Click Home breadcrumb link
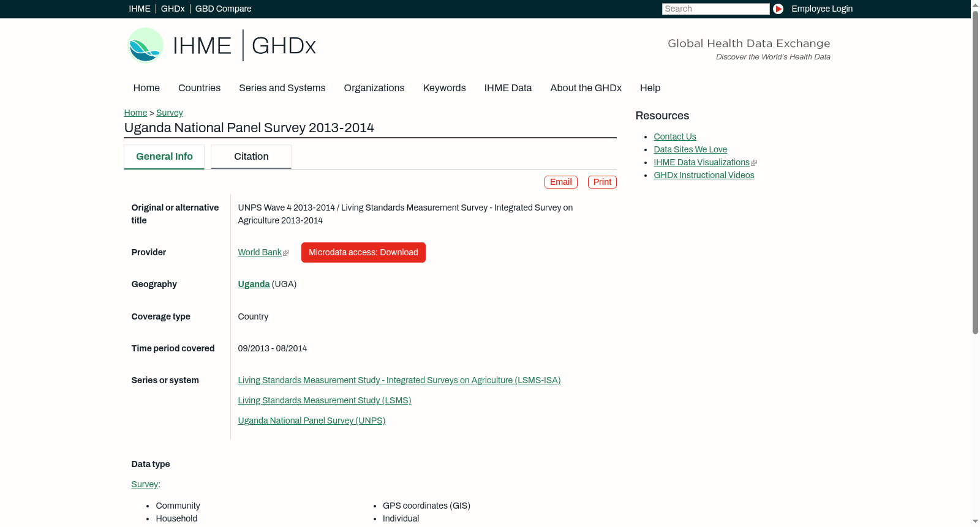980x527 pixels. [x=135, y=113]
